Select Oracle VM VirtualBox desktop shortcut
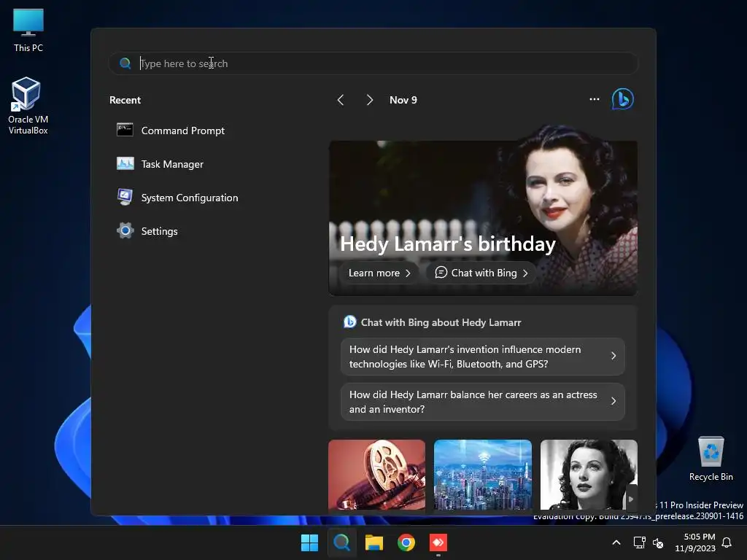This screenshot has height=560, width=747. point(28,106)
